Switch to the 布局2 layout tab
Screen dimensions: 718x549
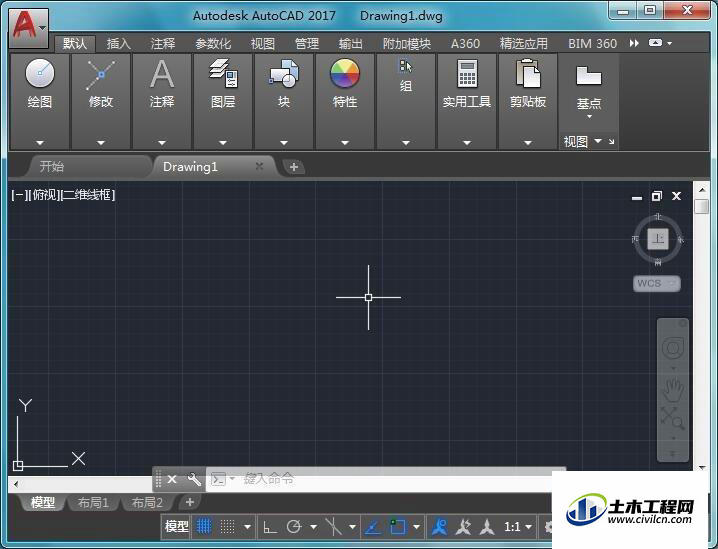point(147,503)
